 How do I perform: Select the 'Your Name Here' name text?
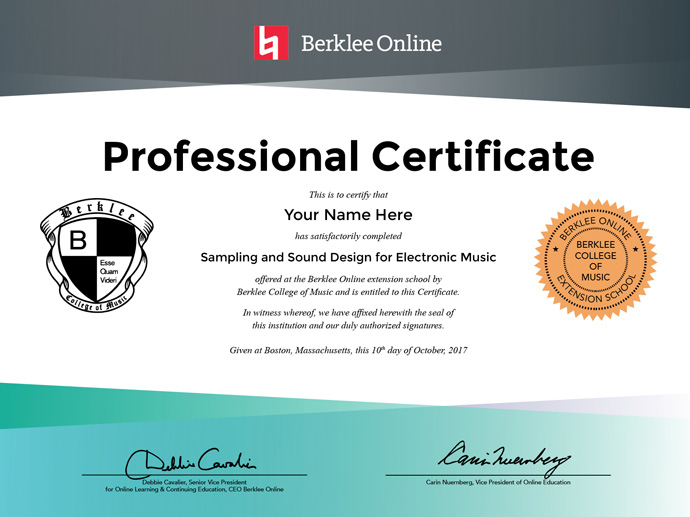[348, 215]
